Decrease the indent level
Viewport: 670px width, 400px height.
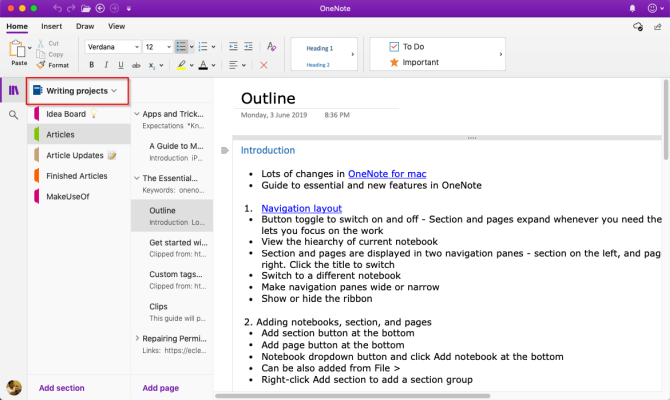pyautogui.click(x=233, y=47)
